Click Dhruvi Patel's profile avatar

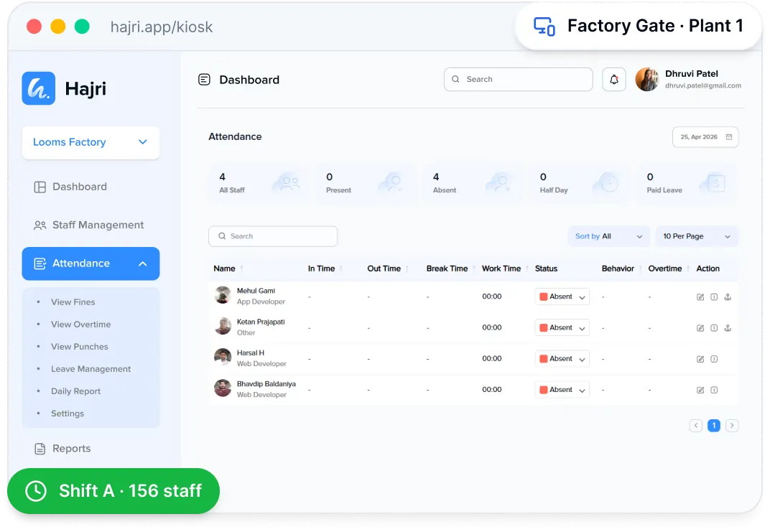[x=646, y=80]
